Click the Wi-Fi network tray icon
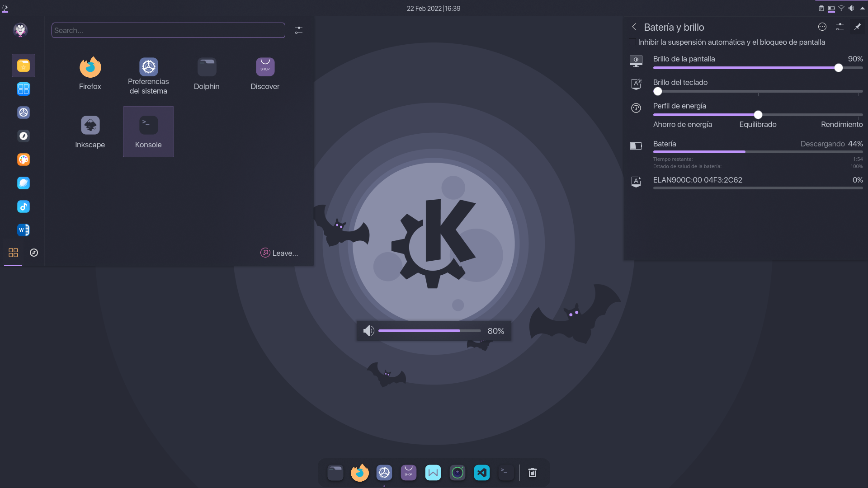The height and width of the screenshot is (488, 868). pyautogui.click(x=841, y=8)
